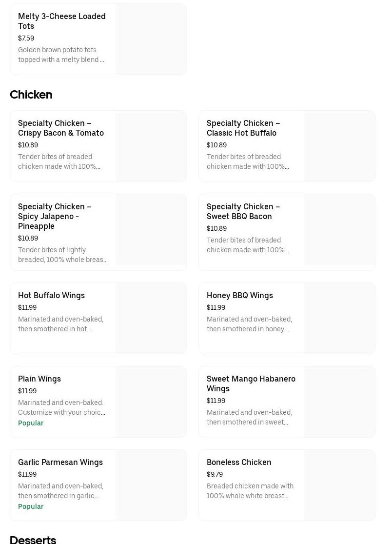Click the Popular tag under Plain Wings
392x544 pixels.
tap(31, 423)
